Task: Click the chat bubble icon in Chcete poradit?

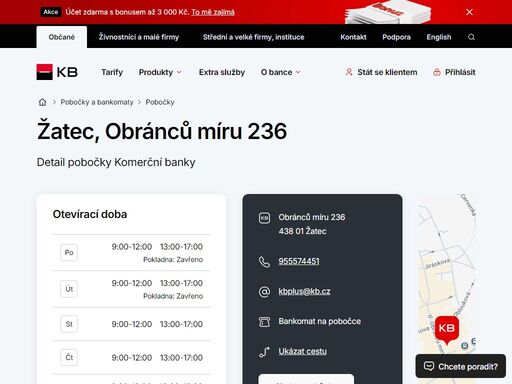Action: 429,366
